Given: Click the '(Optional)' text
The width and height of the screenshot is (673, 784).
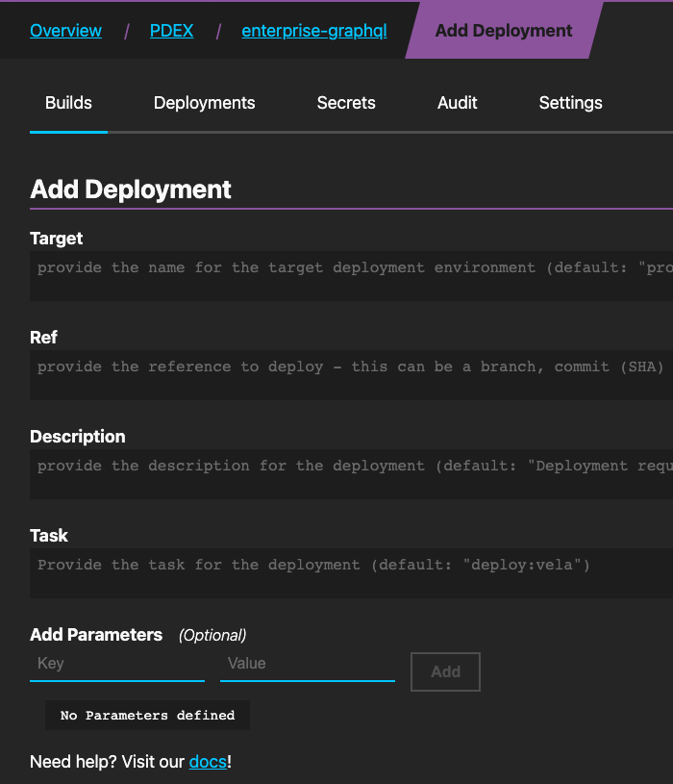Looking at the screenshot, I should click(x=212, y=635).
